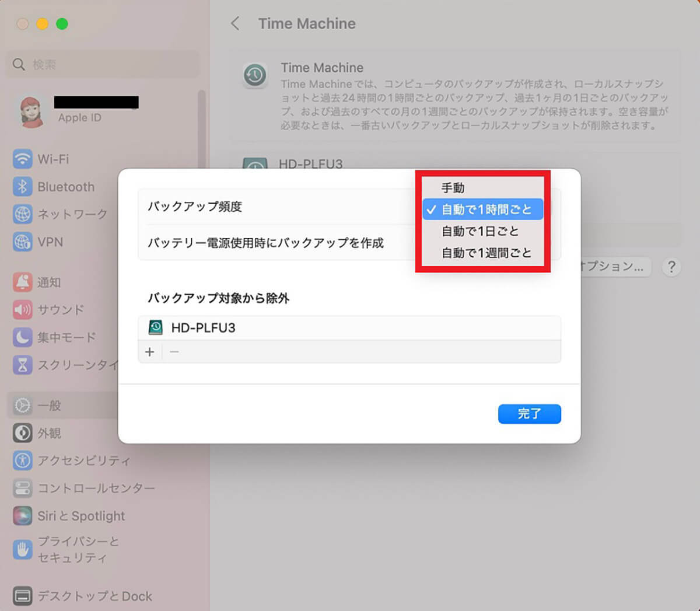Image resolution: width=700 pixels, height=611 pixels.
Task: Click the バックアップ頻度 label
Action: 195,207
